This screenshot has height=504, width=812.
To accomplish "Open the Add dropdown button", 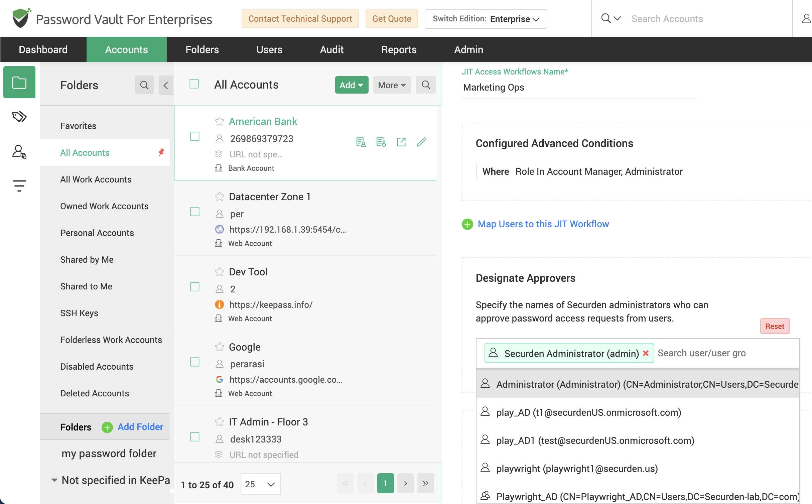I will coord(352,85).
